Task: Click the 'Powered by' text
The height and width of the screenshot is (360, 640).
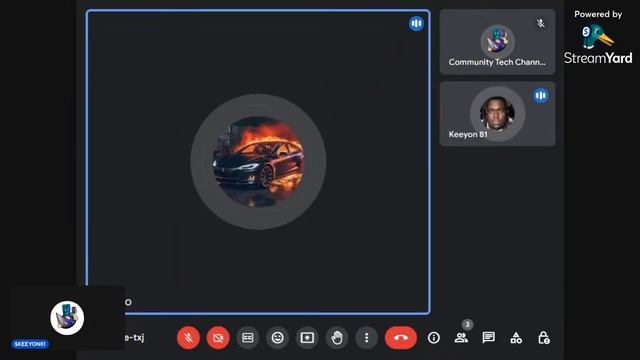Action: (x=598, y=14)
